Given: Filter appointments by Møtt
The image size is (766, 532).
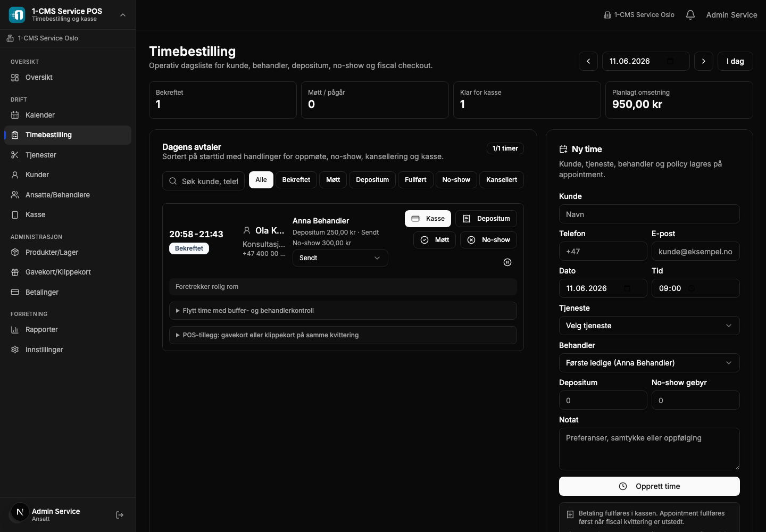Looking at the screenshot, I should click(333, 180).
